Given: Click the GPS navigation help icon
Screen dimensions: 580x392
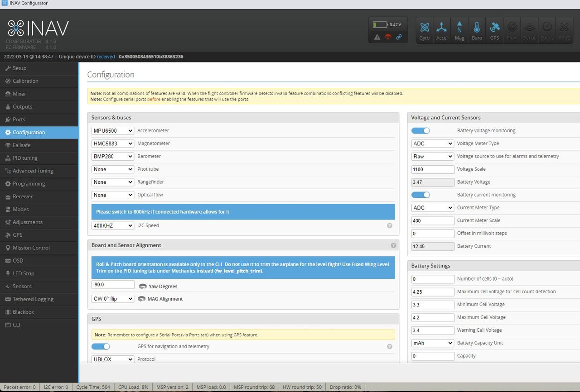Looking at the screenshot, I should [390, 347].
